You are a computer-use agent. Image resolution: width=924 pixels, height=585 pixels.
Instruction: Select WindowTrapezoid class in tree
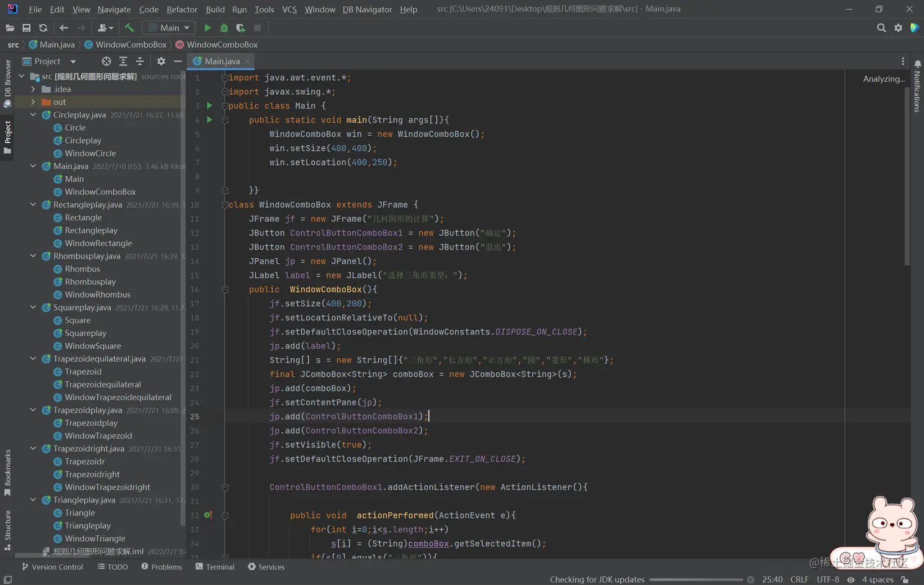point(98,436)
